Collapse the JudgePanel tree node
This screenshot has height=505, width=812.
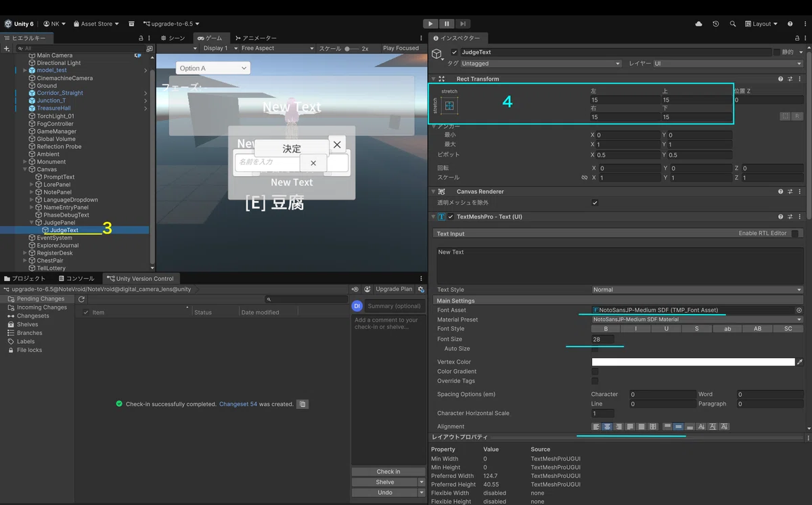[32, 223]
